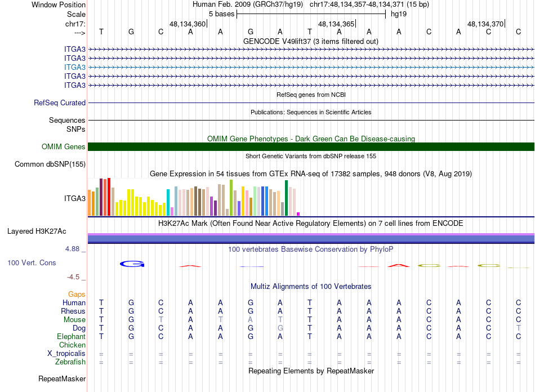
Task: Select the X_tropicalis species label
Action: click(66, 354)
